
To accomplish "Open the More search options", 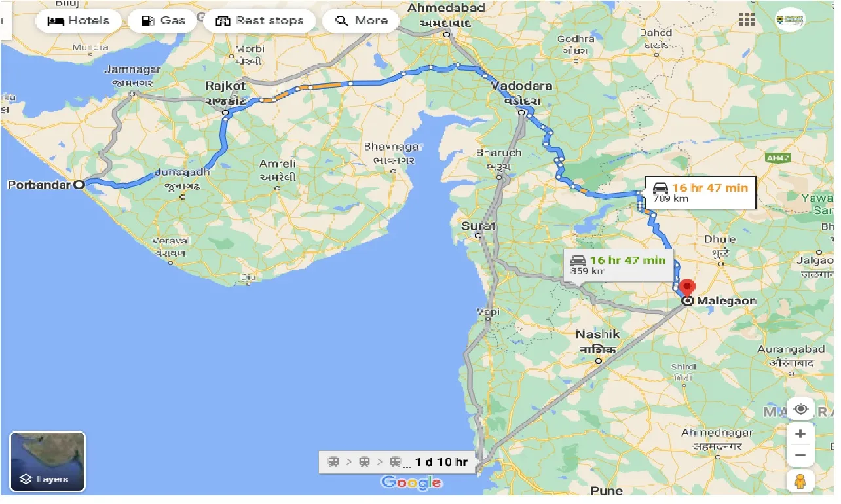I will coord(362,21).
